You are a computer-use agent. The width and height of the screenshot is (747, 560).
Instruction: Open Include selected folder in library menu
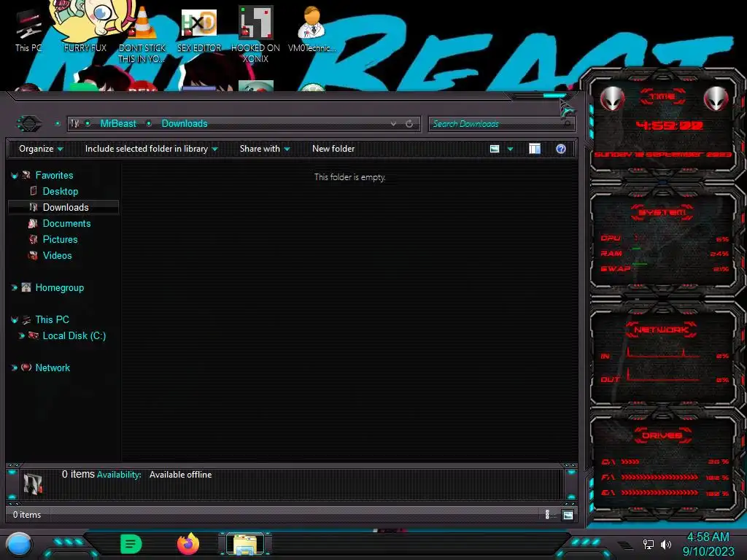click(151, 149)
